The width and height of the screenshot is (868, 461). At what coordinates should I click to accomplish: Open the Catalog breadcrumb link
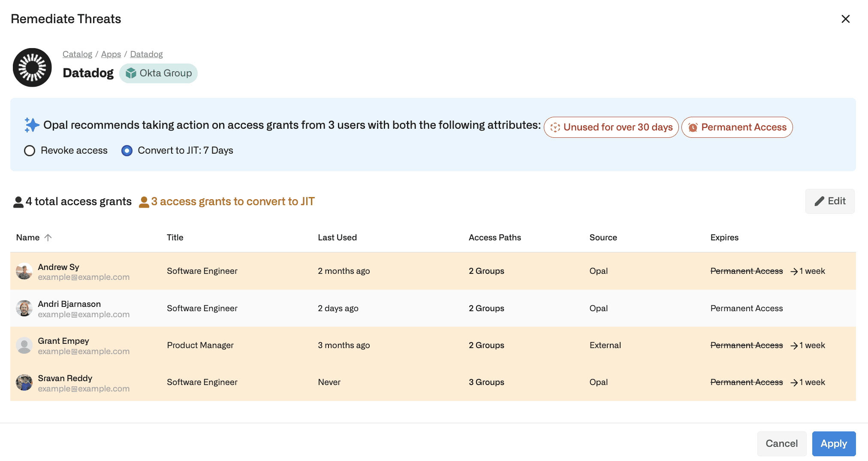[77, 54]
